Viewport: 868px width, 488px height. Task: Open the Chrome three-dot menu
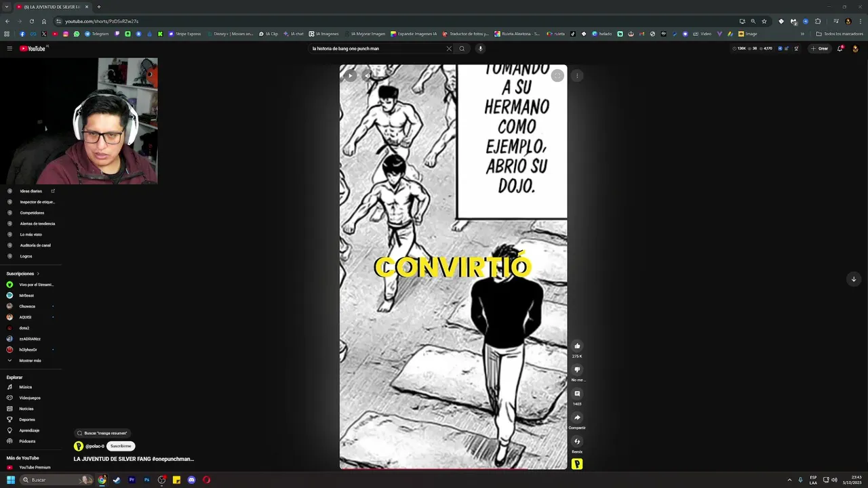[x=861, y=21]
